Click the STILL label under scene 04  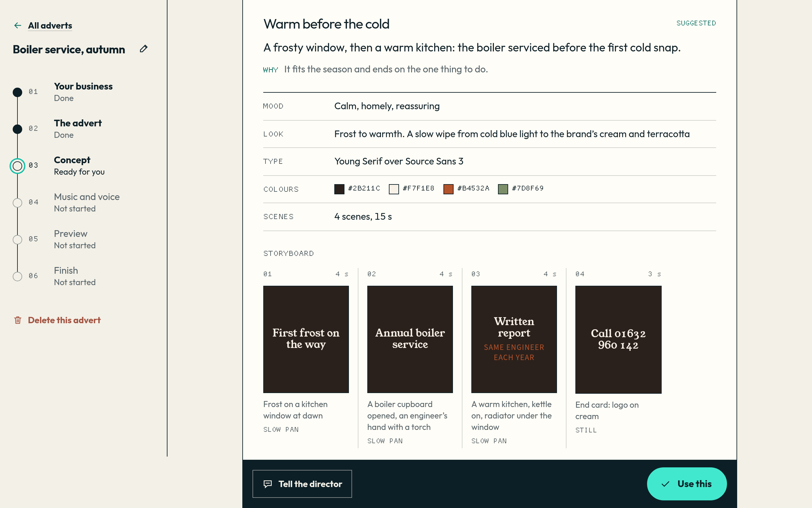(x=586, y=430)
